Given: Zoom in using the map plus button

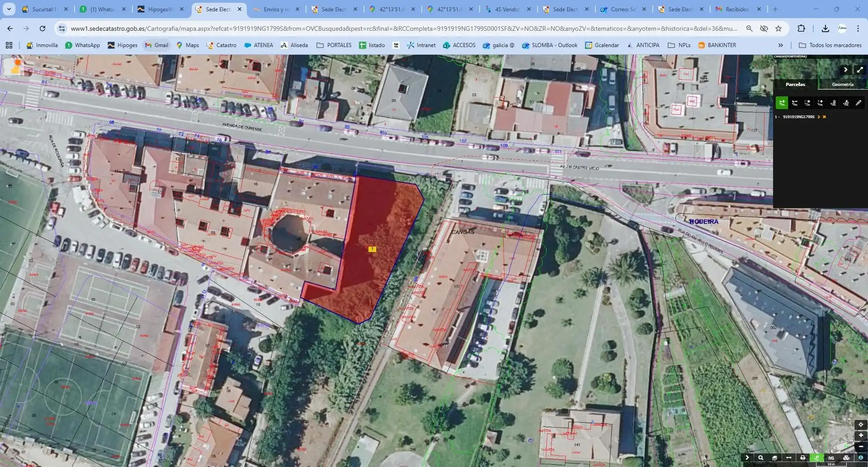Looking at the screenshot, I should [x=861, y=435].
